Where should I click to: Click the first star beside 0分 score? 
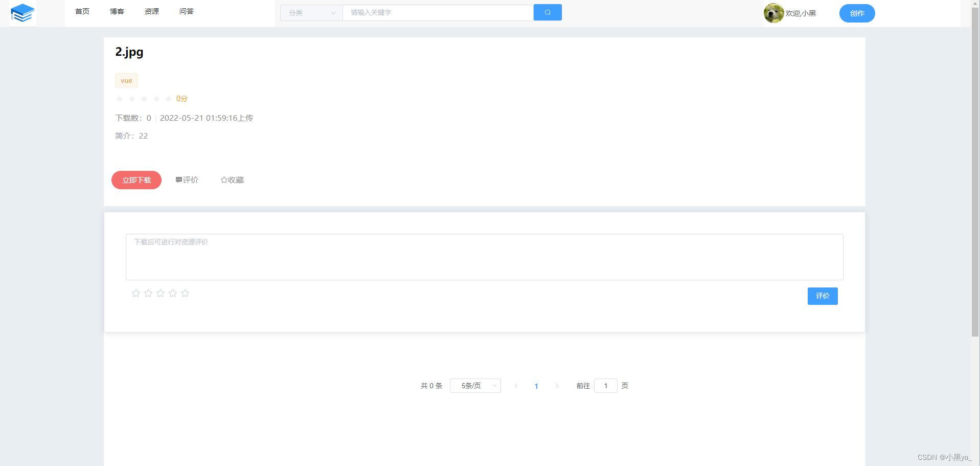120,99
